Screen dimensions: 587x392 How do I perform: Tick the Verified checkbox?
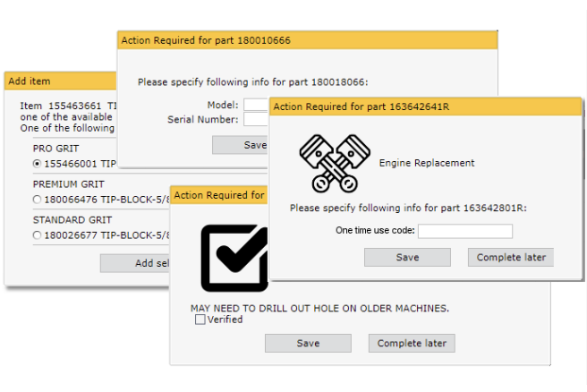click(x=200, y=320)
